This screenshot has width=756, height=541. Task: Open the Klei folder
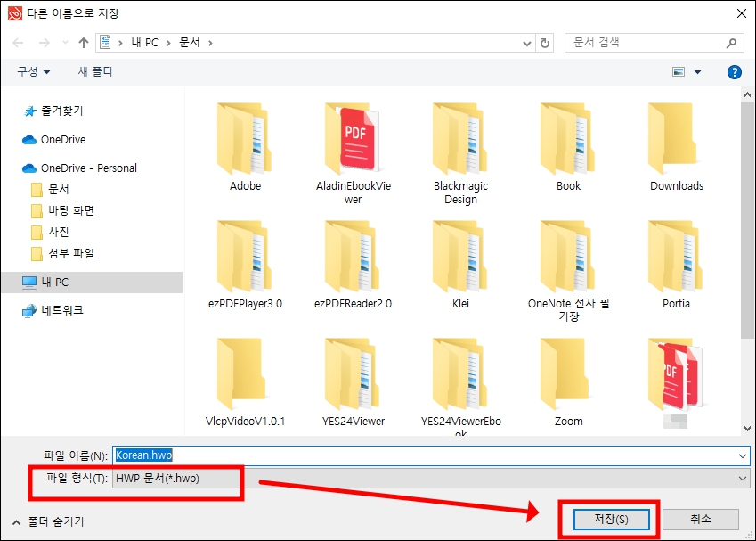pos(460,265)
